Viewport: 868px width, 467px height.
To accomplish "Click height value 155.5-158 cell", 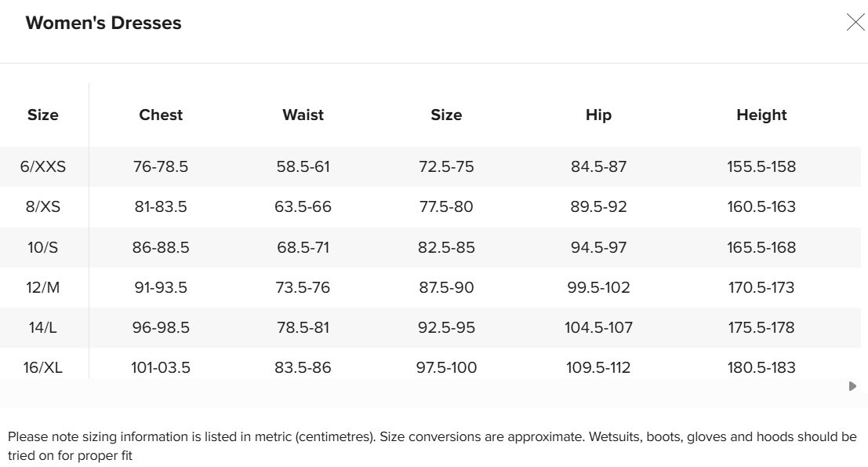I will (761, 166).
